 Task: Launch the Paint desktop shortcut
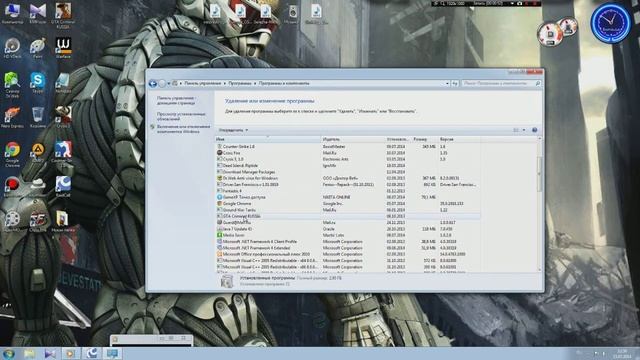38,48
